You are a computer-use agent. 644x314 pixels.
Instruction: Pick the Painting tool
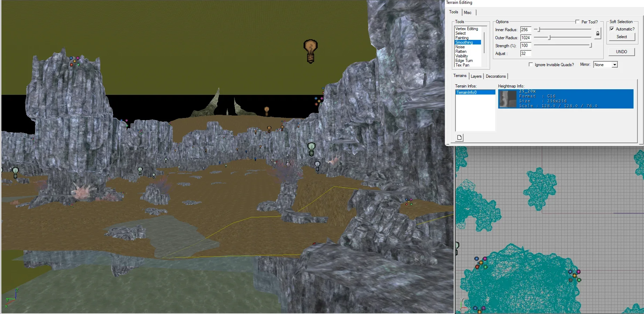point(468,38)
